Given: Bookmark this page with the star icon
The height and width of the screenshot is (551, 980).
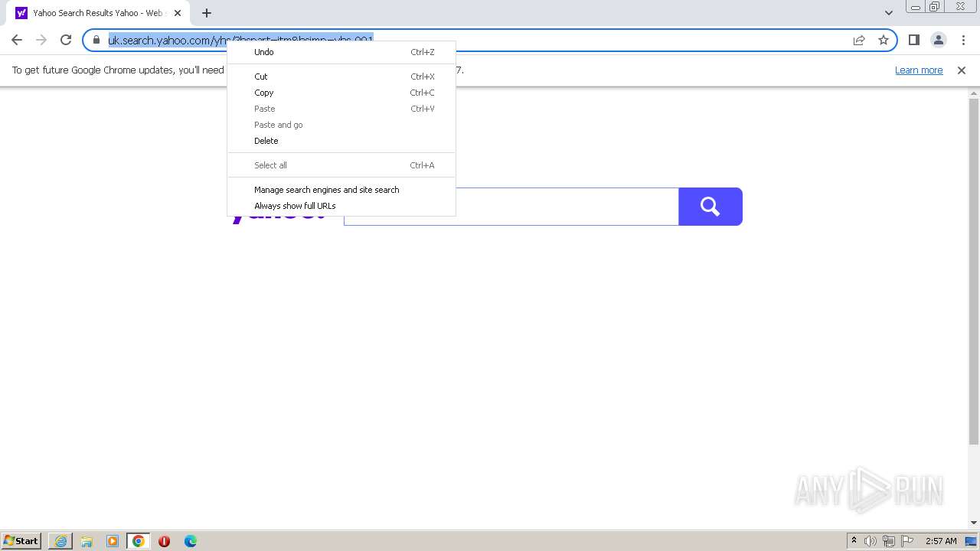Looking at the screenshot, I should click(x=884, y=40).
